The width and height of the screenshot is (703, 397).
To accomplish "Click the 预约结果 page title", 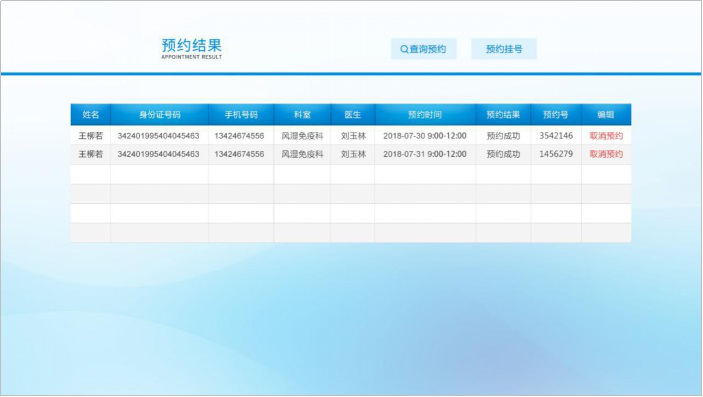I will (x=191, y=45).
